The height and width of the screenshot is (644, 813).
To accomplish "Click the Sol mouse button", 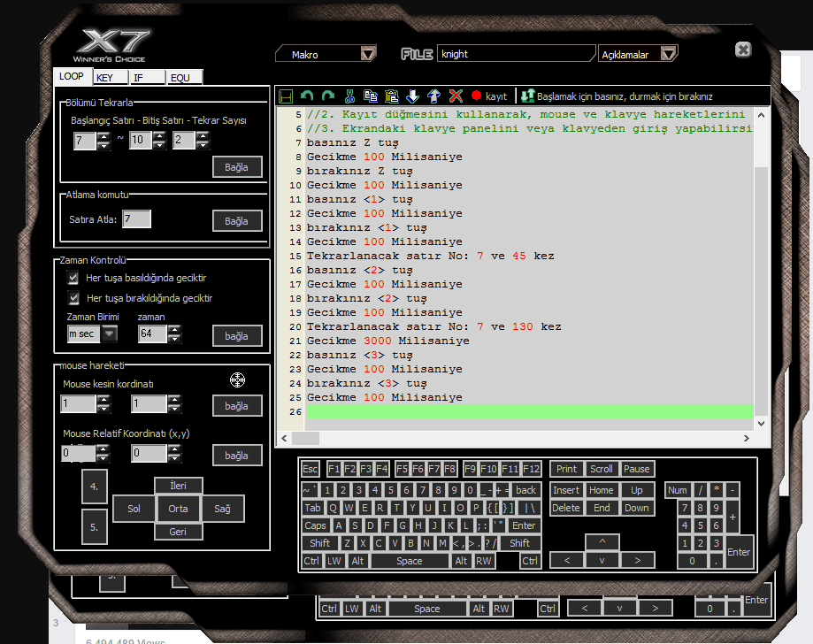I will pyautogui.click(x=134, y=510).
